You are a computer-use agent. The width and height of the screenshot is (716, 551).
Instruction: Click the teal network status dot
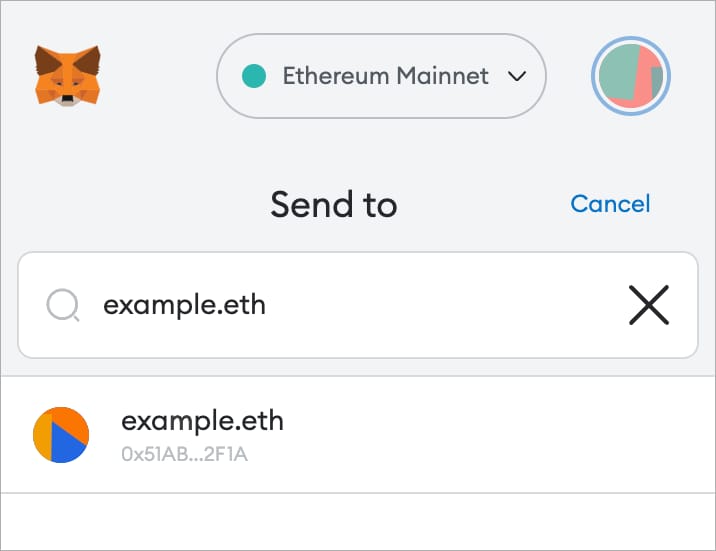click(x=254, y=76)
